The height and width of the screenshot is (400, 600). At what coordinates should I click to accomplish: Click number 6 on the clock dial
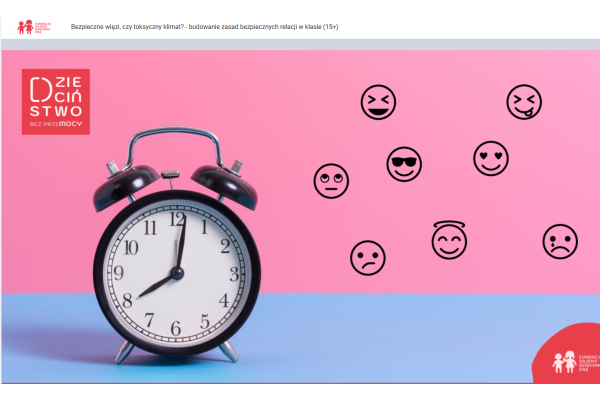pos(175,328)
